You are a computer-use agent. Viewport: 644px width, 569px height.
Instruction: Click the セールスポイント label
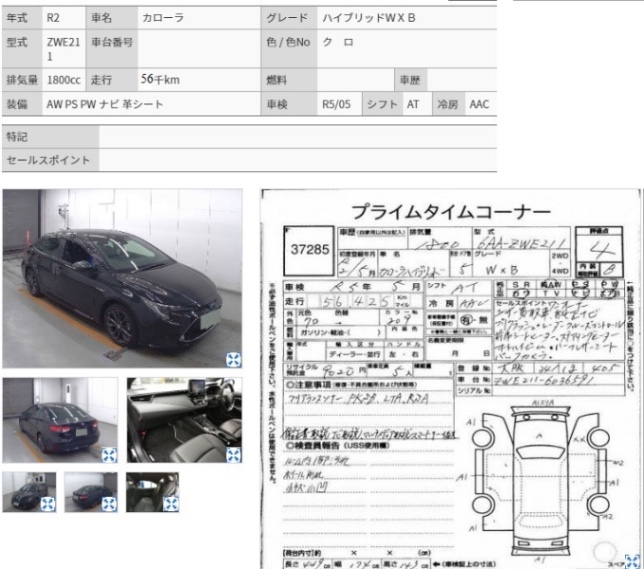pyautogui.click(x=48, y=160)
